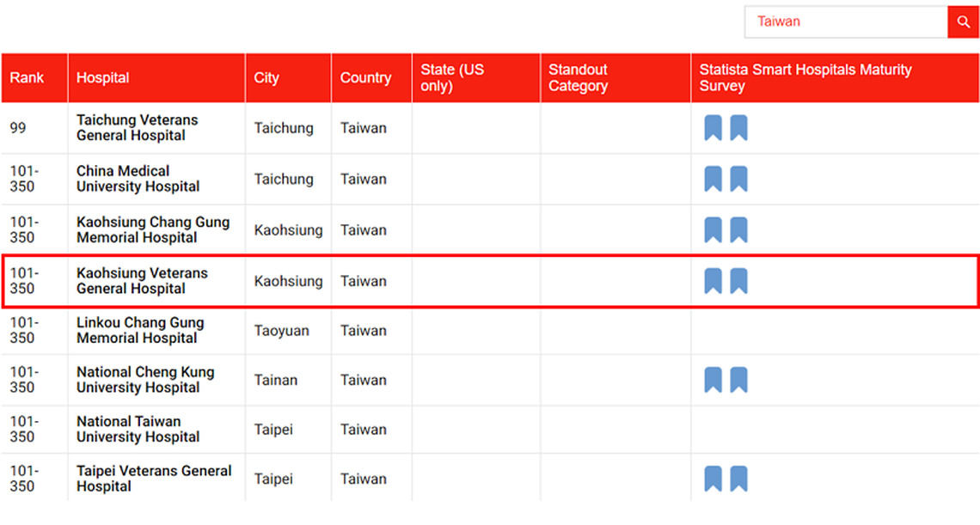
Task: Click left bookmark icon for Kaohsiung Chang Gung Memorial
Action: (x=714, y=230)
